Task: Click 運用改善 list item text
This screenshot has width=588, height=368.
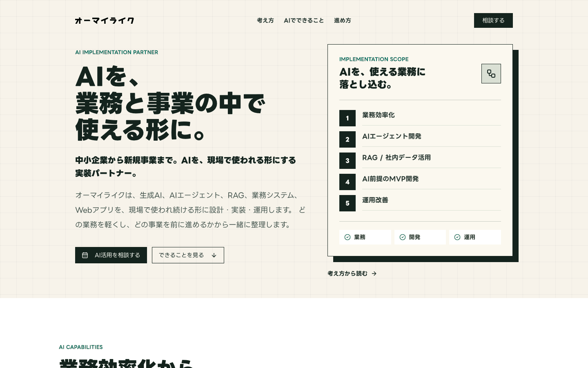Action: [375, 200]
